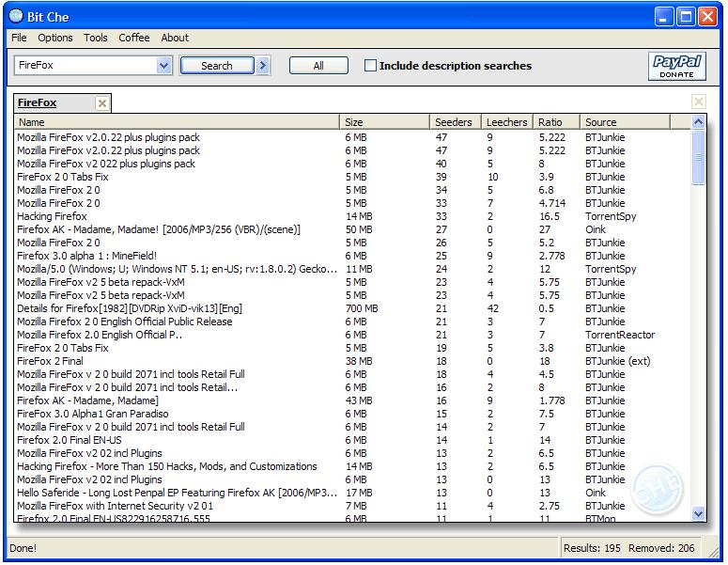Viewport: 728px width, 565px height.
Task: Select FireFox 3.0 Alpha1 Gran Paradiso row
Action: click(352, 414)
